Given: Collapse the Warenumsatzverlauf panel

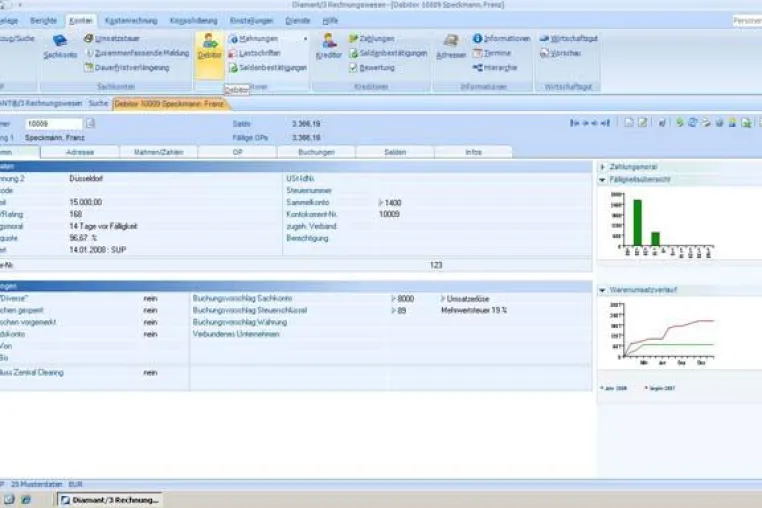Looking at the screenshot, I should click(603, 290).
